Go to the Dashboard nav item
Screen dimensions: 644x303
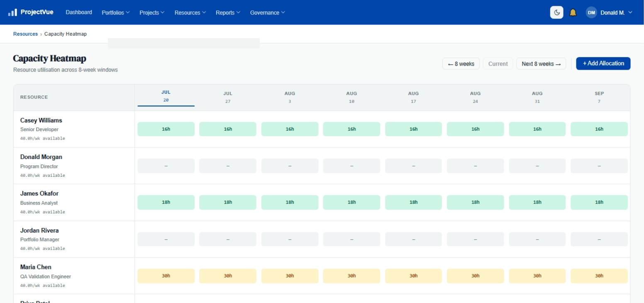tap(79, 12)
